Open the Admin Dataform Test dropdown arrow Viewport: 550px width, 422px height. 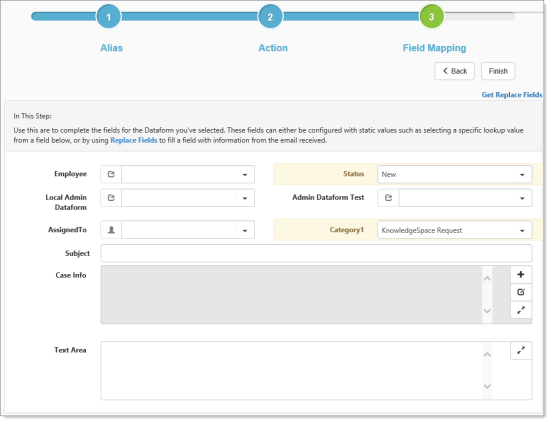[x=522, y=199]
